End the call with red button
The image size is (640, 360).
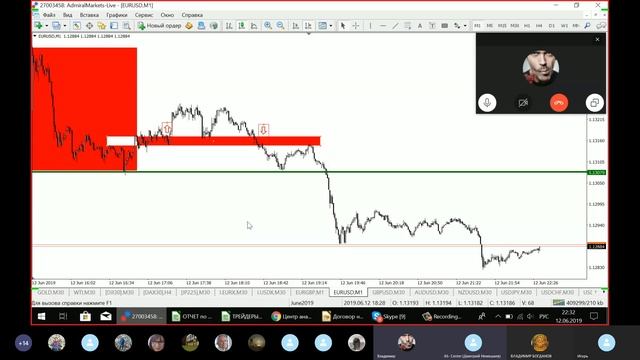[x=559, y=103]
